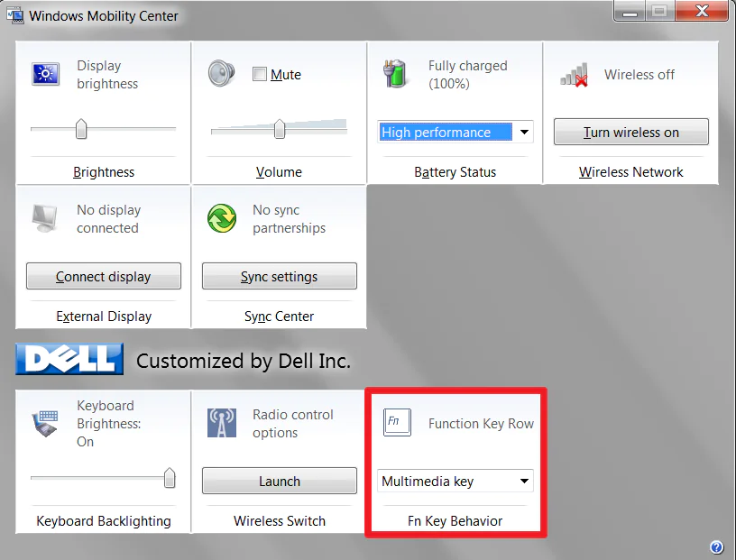Click the display brightness sun icon
The image size is (736, 560).
click(x=45, y=74)
